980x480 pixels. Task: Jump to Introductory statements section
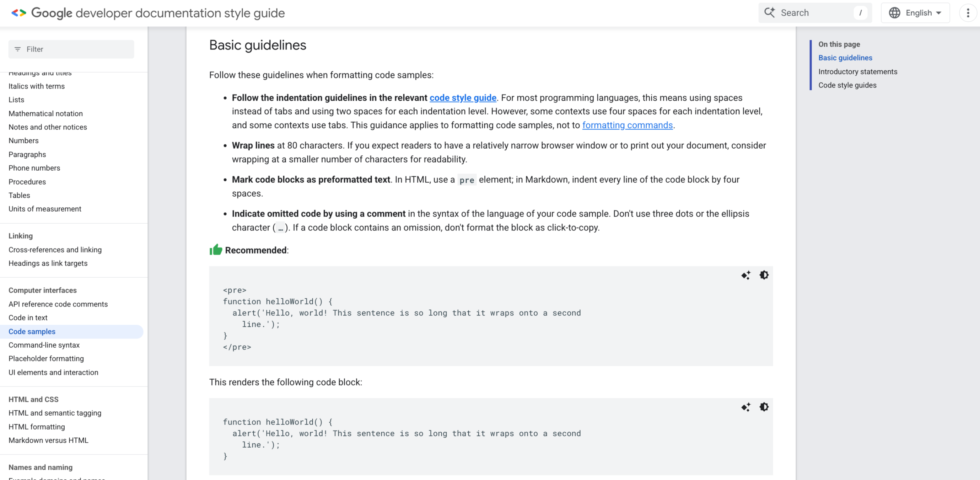point(857,71)
